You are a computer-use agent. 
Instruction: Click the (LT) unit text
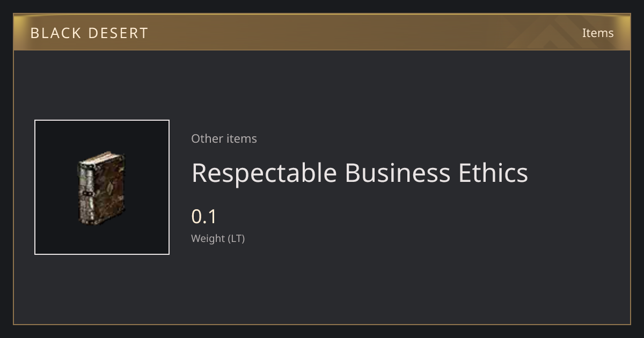click(x=237, y=239)
